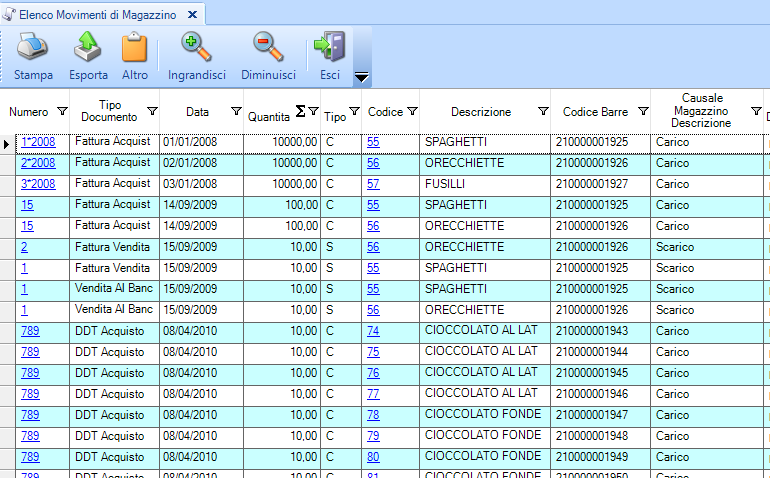Click the Stampa printer icon
The height and width of the screenshot is (478, 770).
[x=33, y=46]
